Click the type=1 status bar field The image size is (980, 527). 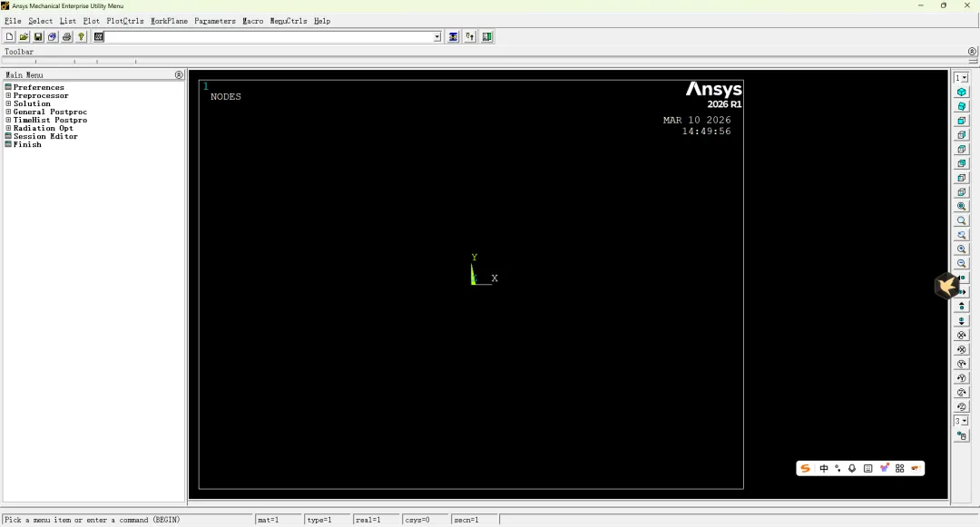click(x=328, y=520)
